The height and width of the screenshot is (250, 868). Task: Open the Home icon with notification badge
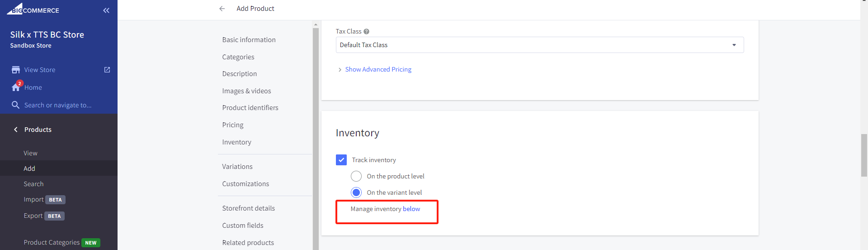16,87
